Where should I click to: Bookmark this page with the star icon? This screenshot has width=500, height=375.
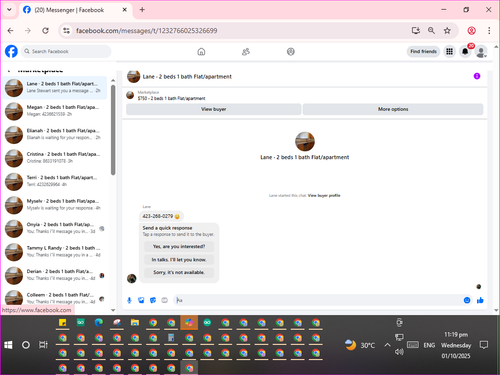click(447, 31)
